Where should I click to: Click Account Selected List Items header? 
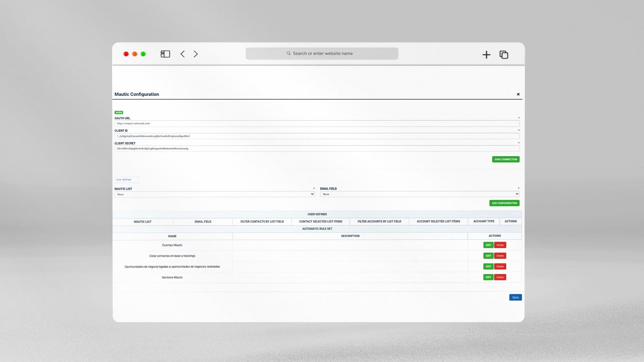[438, 222]
